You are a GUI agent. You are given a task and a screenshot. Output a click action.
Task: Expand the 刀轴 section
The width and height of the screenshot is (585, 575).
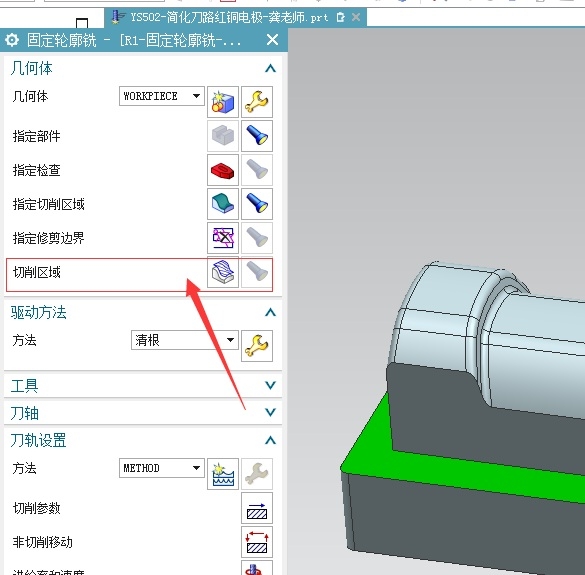tap(270, 412)
